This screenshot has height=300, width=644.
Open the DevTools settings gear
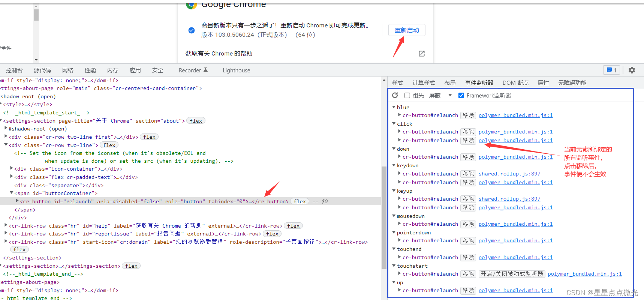pos(632,70)
